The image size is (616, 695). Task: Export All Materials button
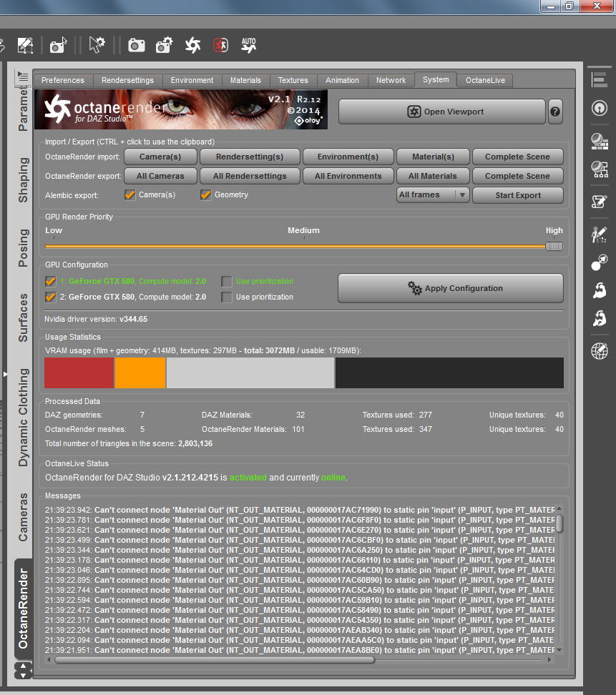pyautogui.click(x=433, y=176)
